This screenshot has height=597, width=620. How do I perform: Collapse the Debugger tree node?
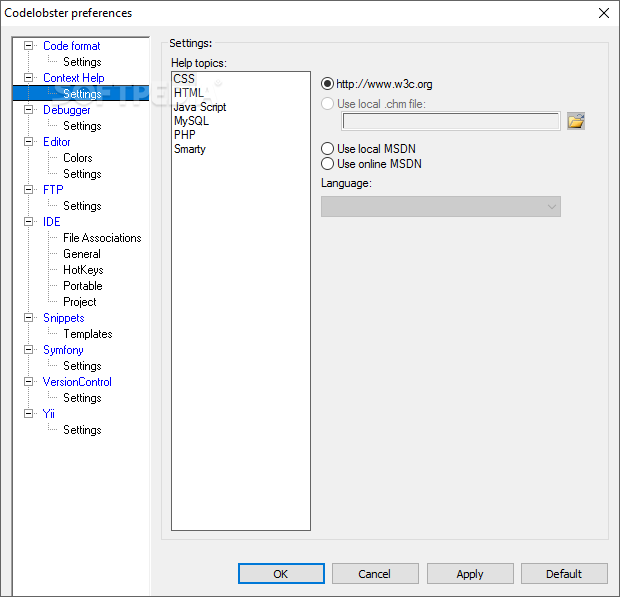coord(28,110)
